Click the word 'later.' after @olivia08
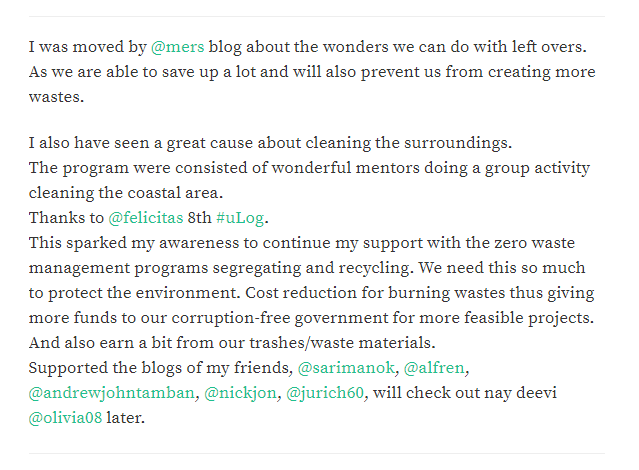Image resolution: width=639 pixels, height=470 pixels. (126, 418)
